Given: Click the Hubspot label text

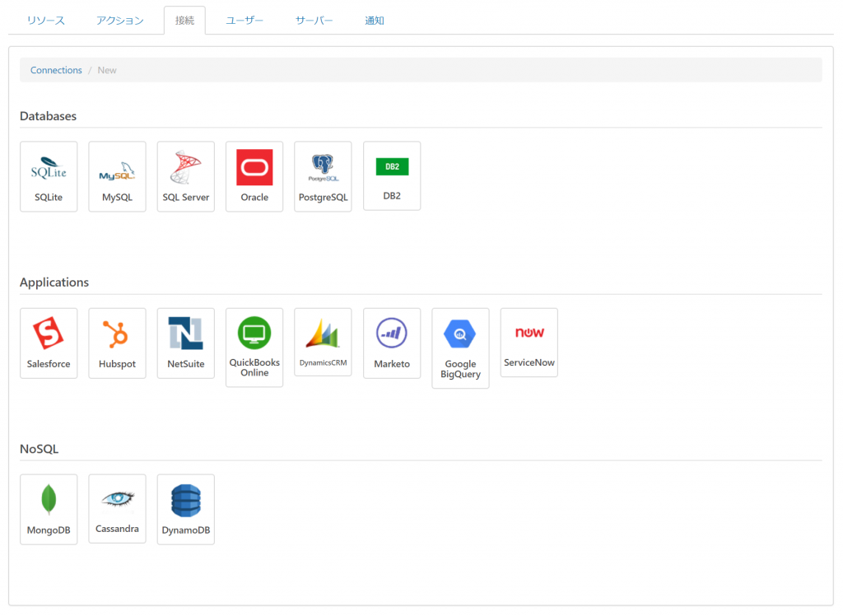Looking at the screenshot, I should click(117, 364).
